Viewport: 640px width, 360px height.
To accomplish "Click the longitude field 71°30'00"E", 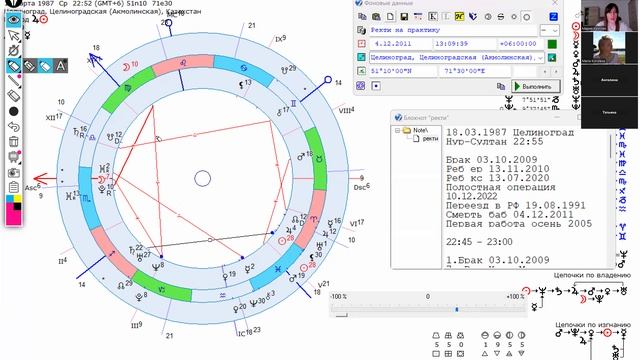I will click(475, 71).
